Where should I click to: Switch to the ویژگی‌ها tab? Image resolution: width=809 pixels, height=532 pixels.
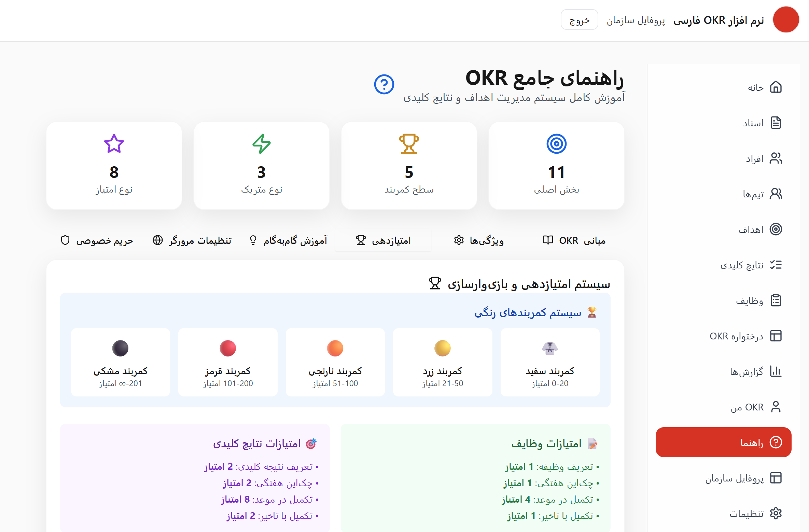[478, 240]
